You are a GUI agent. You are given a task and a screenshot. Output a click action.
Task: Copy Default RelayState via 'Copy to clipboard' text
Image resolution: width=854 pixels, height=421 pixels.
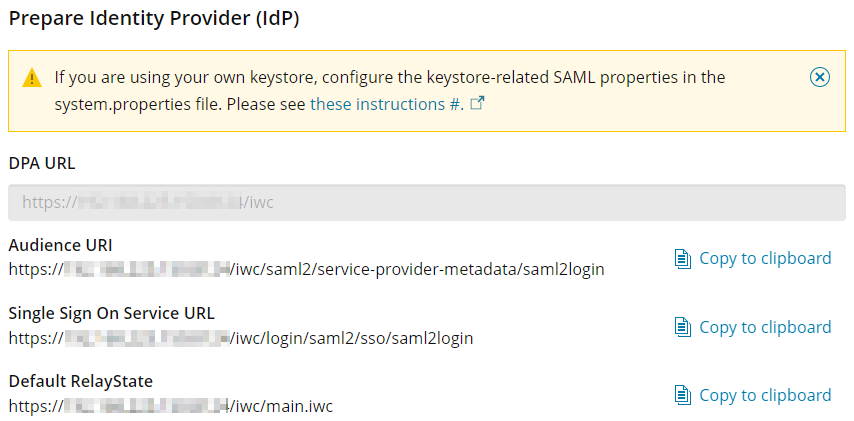pyautogui.click(x=765, y=395)
